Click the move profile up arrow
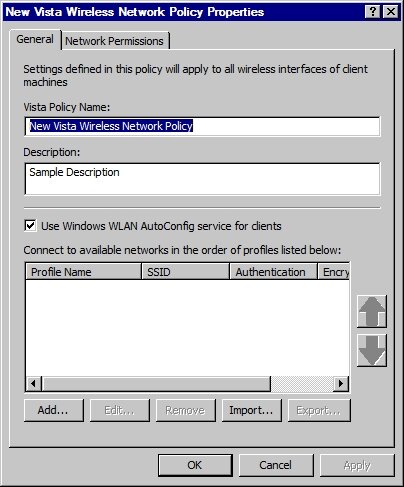 click(x=372, y=311)
